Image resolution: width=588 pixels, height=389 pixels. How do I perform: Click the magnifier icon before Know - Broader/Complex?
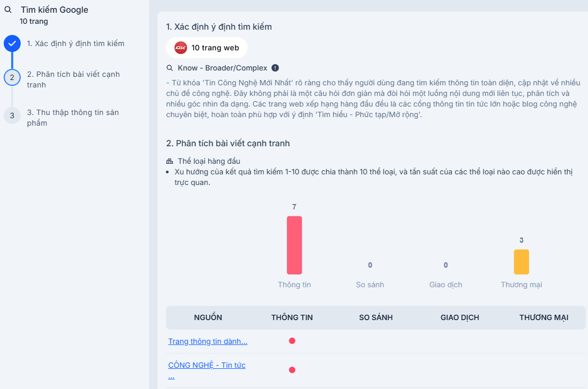tap(170, 68)
